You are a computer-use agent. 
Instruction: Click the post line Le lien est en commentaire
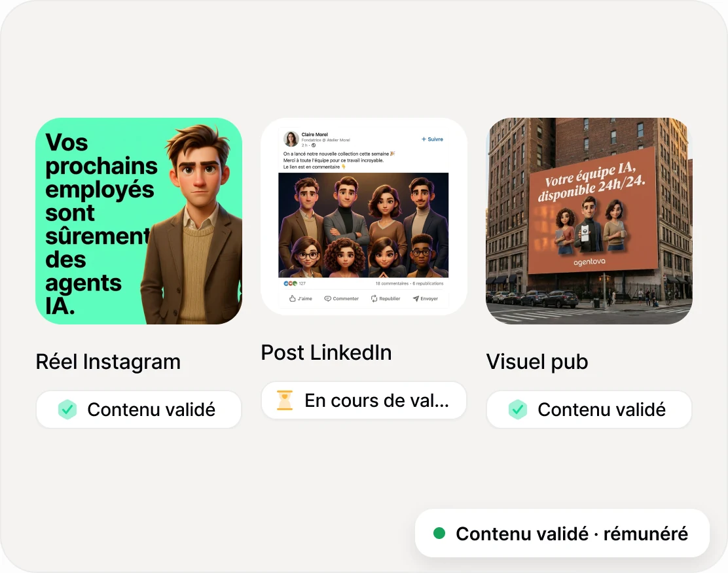315,167
